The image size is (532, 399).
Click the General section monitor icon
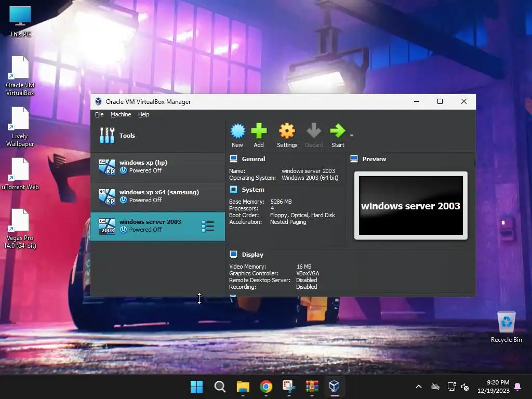point(233,159)
